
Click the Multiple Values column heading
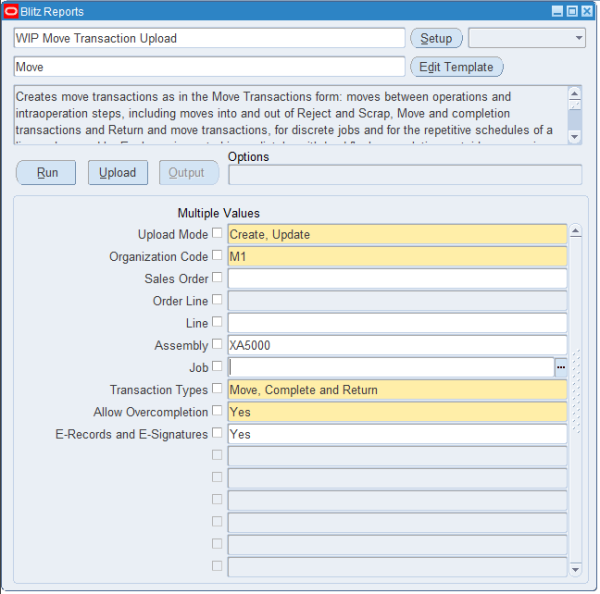click(x=218, y=213)
